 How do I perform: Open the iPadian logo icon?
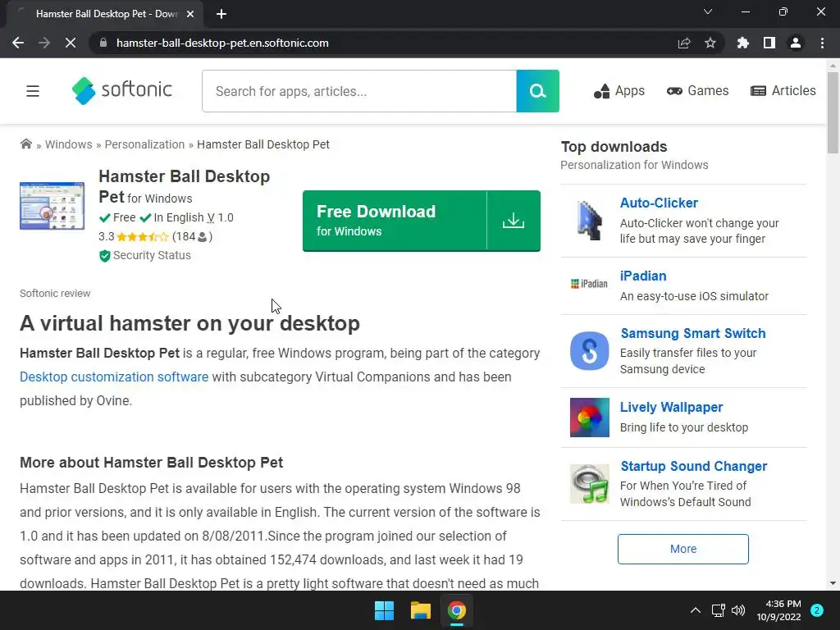coord(589,284)
